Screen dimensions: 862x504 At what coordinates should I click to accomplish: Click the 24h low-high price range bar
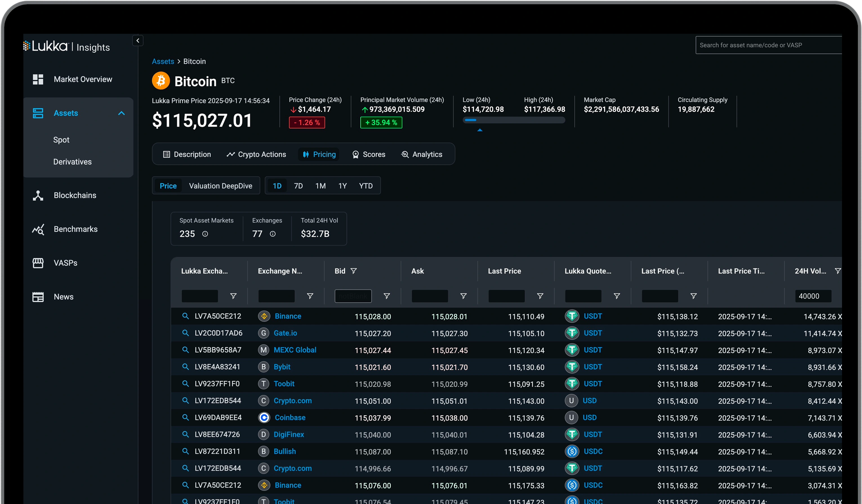(x=514, y=120)
